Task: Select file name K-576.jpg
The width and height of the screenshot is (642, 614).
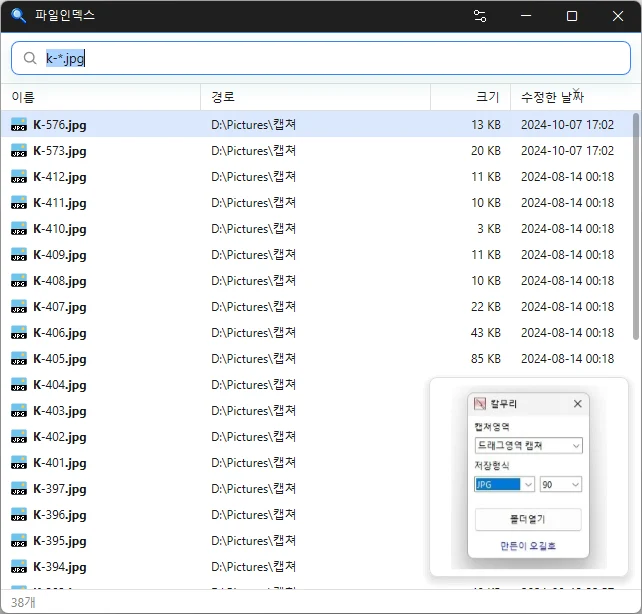Action: [x=60, y=125]
